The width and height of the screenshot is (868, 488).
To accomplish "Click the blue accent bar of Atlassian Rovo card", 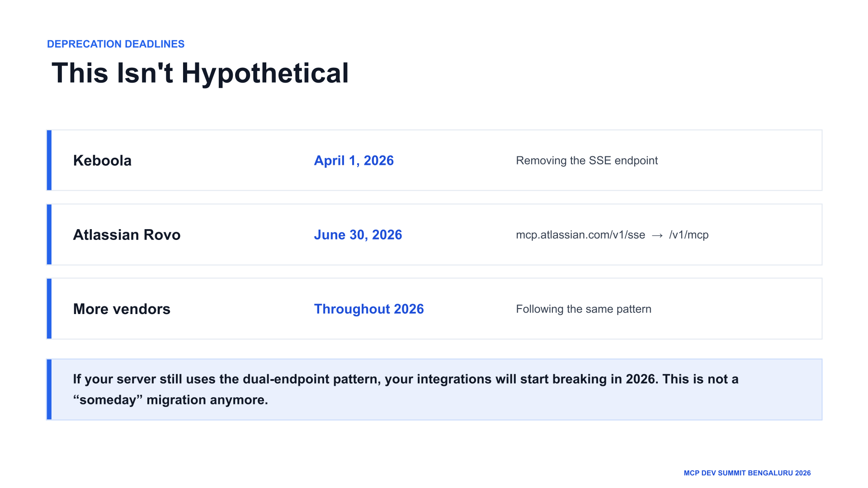I will tap(49, 235).
